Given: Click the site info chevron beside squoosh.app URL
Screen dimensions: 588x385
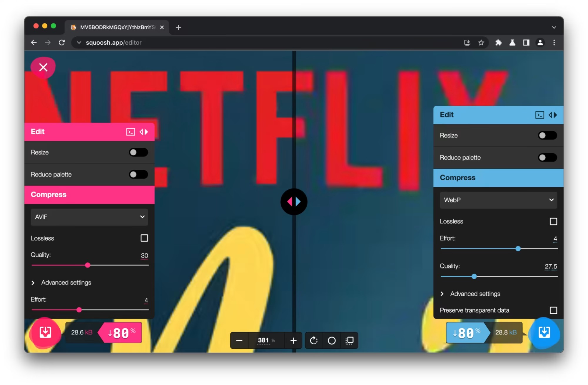Looking at the screenshot, I should (79, 43).
